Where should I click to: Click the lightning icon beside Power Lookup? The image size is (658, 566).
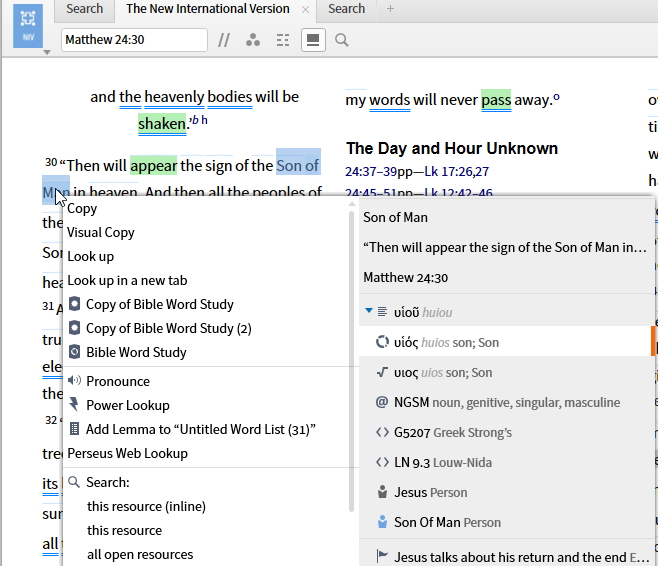pyautogui.click(x=74, y=404)
